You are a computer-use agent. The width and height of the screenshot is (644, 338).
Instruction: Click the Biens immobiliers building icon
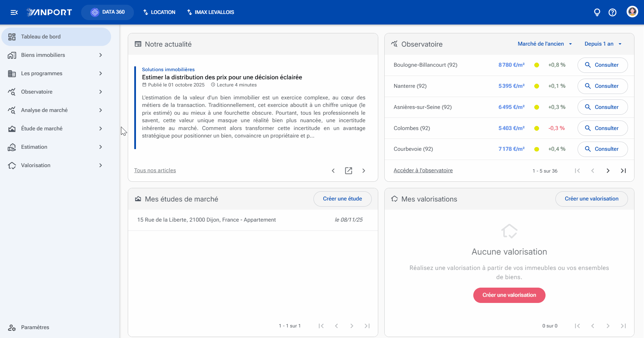12,55
